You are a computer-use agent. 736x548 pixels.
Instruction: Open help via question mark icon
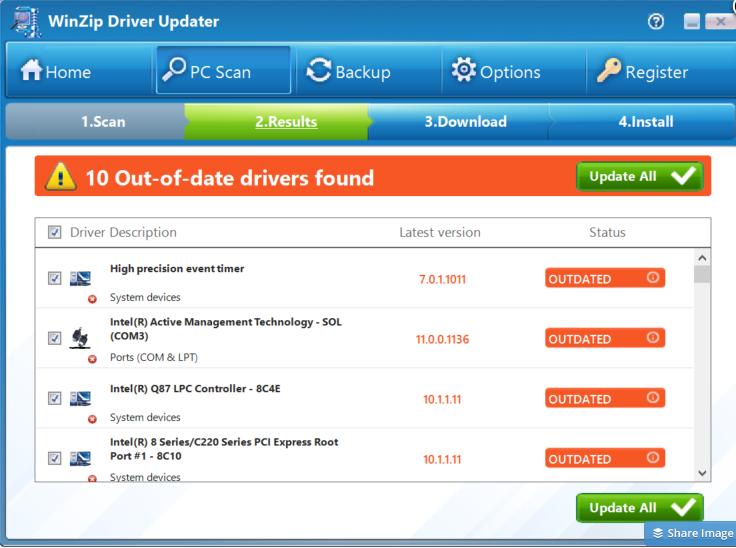(656, 22)
